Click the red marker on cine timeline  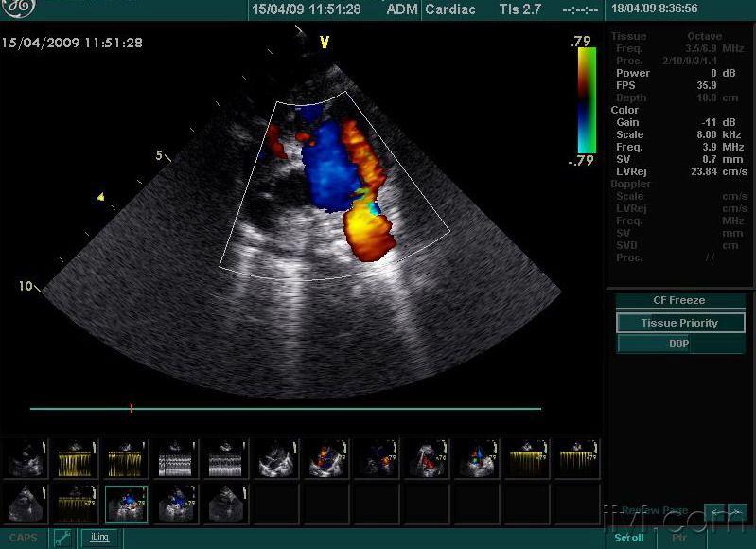pyautogui.click(x=131, y=409)
